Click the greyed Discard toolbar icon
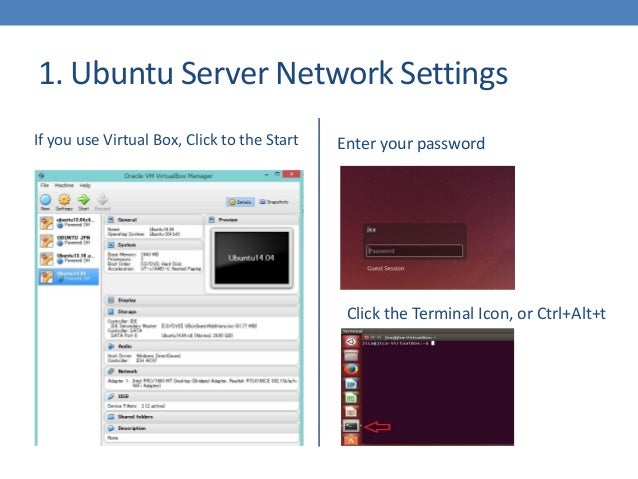Viewport: 638px width, 479px height. [103, 199]
